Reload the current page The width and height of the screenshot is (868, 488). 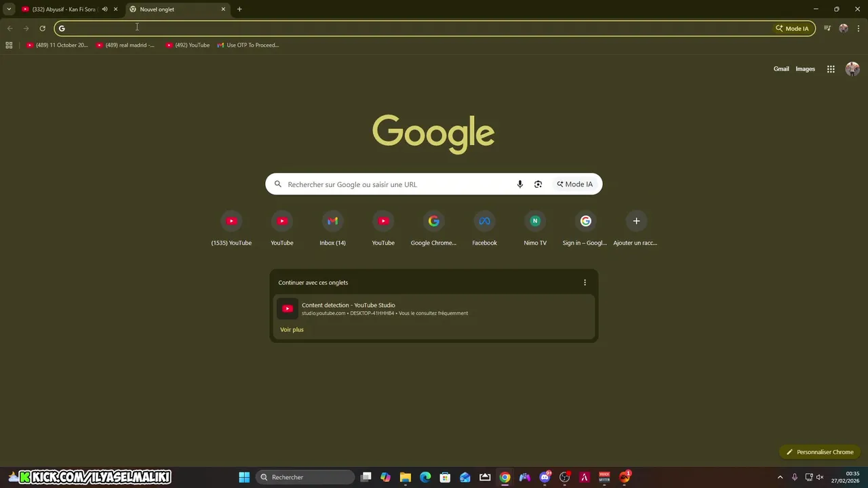coord(42,28)
